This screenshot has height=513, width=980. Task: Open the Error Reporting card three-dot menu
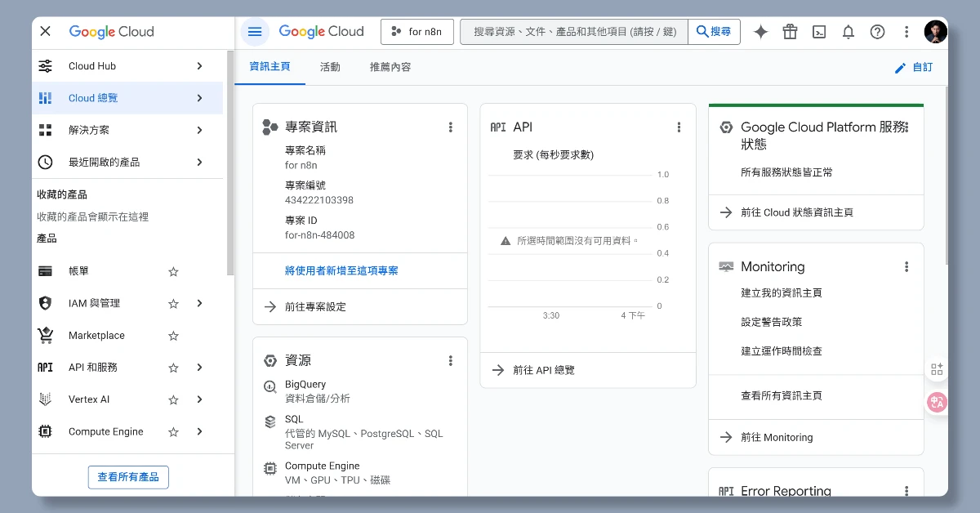click(906, 491)
